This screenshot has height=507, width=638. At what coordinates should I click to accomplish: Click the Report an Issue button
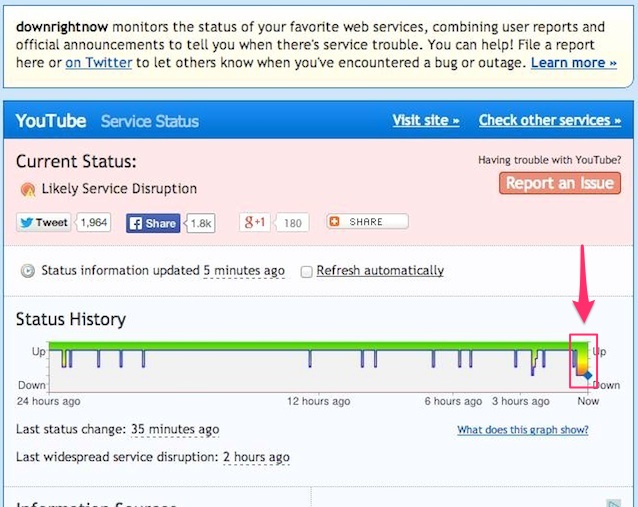click(x=560, y=184)
